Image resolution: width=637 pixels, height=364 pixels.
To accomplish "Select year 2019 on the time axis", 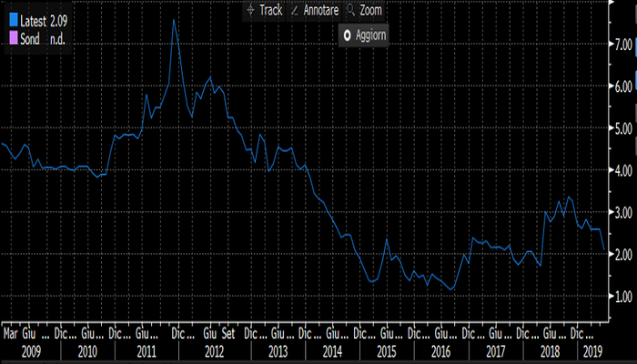I will (x=591, y=349).
